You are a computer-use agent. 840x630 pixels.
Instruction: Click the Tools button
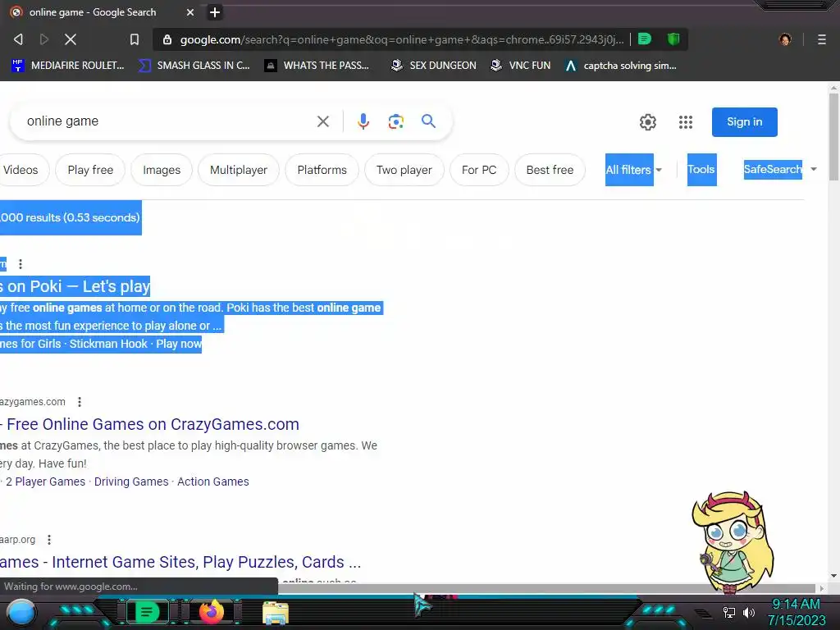pyautogui.click(x=701, y=170)
